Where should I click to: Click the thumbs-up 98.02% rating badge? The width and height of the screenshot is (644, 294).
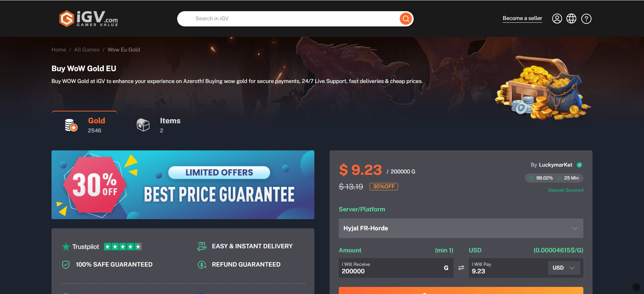click(x=541, y=178)
